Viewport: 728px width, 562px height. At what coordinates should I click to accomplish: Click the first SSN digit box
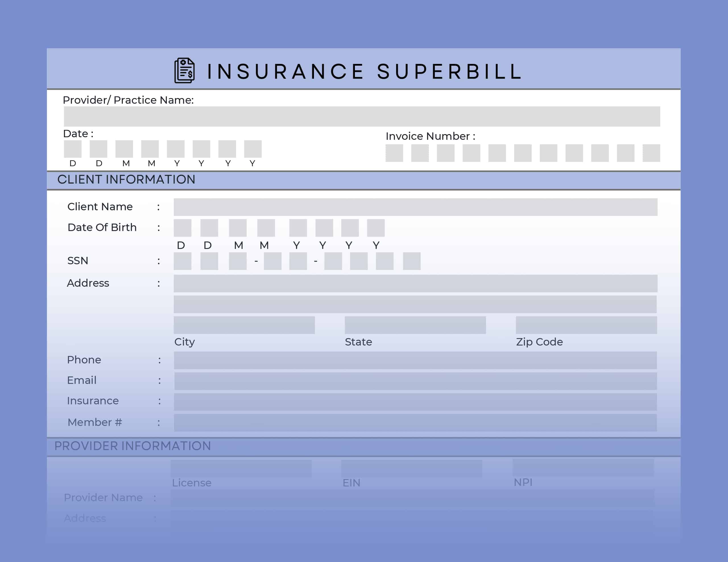(182, 261)
